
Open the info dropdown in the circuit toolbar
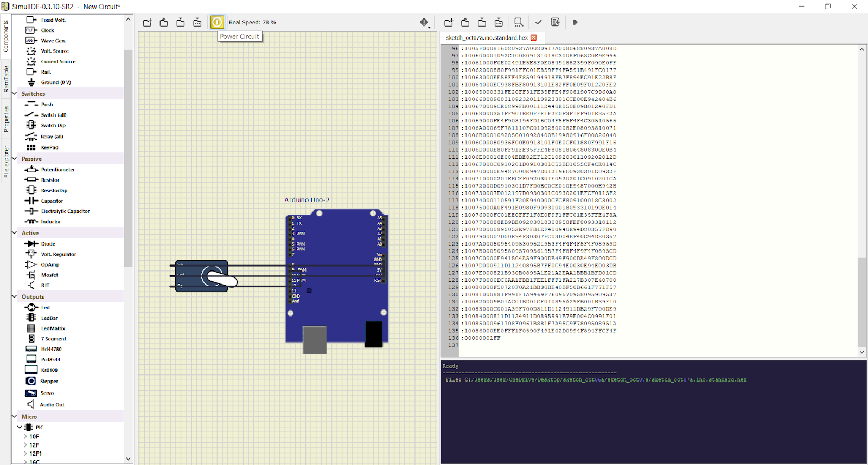[x=425, y=22]
